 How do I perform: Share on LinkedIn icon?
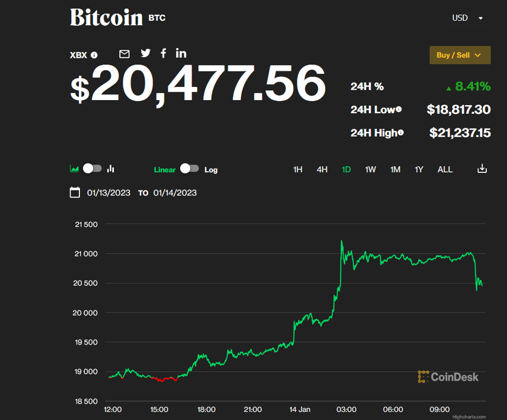(181, 53)
